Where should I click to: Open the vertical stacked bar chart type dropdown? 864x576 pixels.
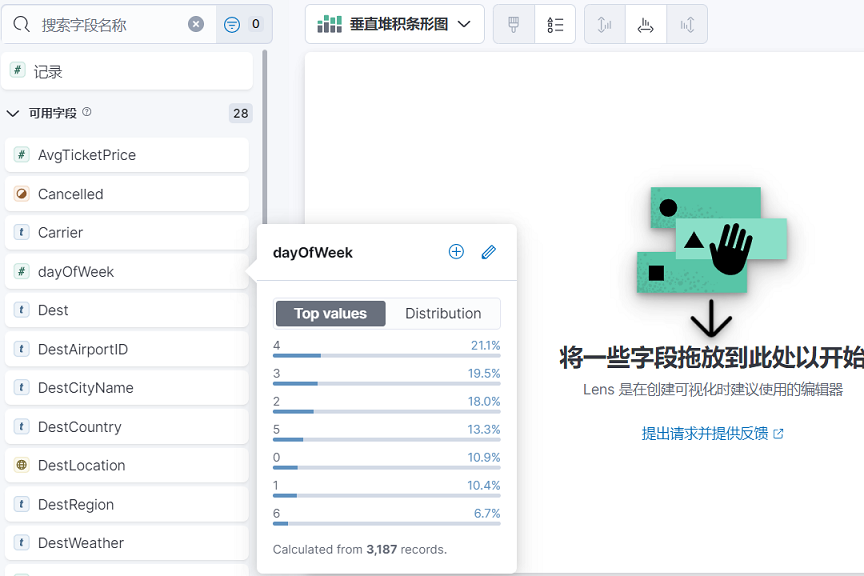point(395,24)
